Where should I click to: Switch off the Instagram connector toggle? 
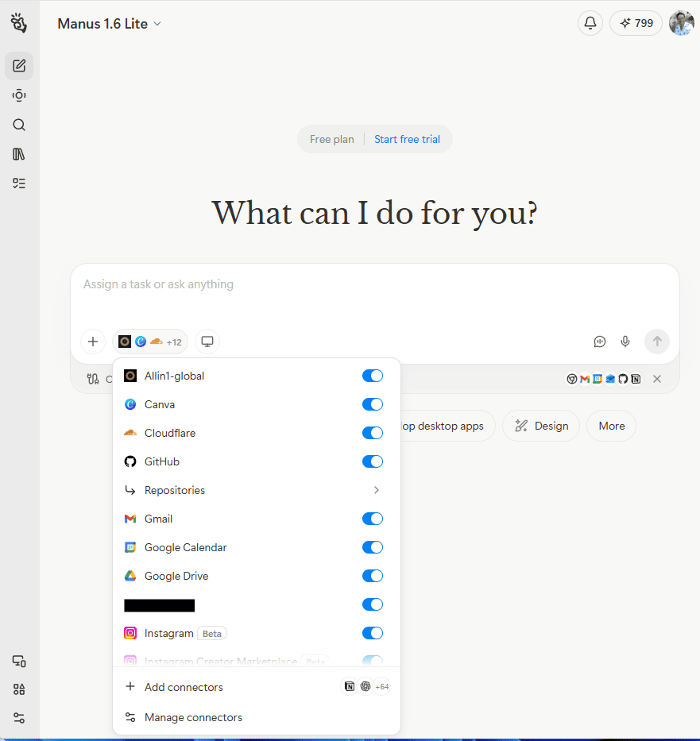pos(372,633)
